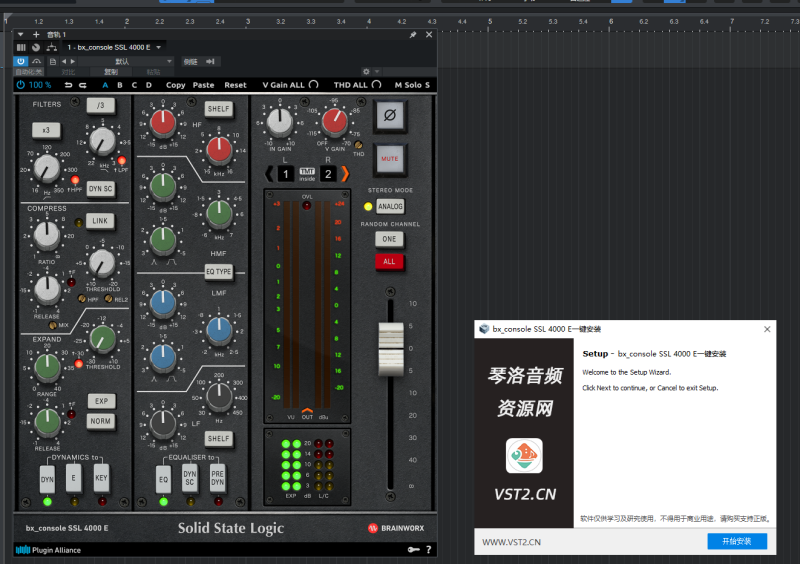800x564 pixels.
Task: Click the EQ switch under EQUALISER to
Action: (x=163, y=479)
